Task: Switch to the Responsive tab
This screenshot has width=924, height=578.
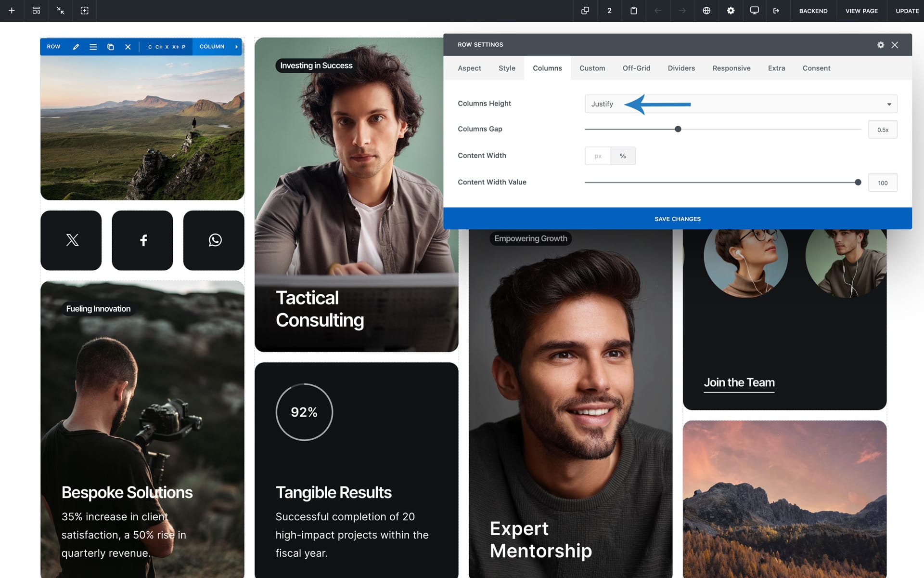Action: click(731, 68)
